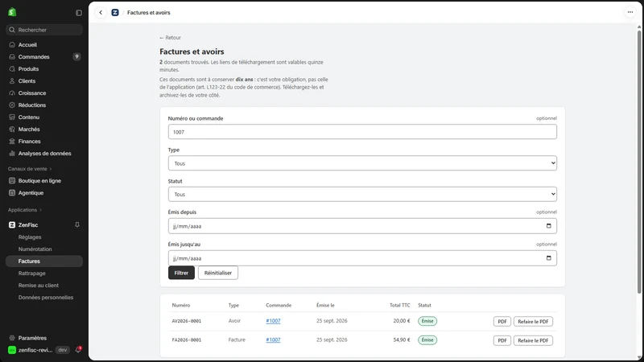Download PDF for FA2026-0001

coord(502,340)
